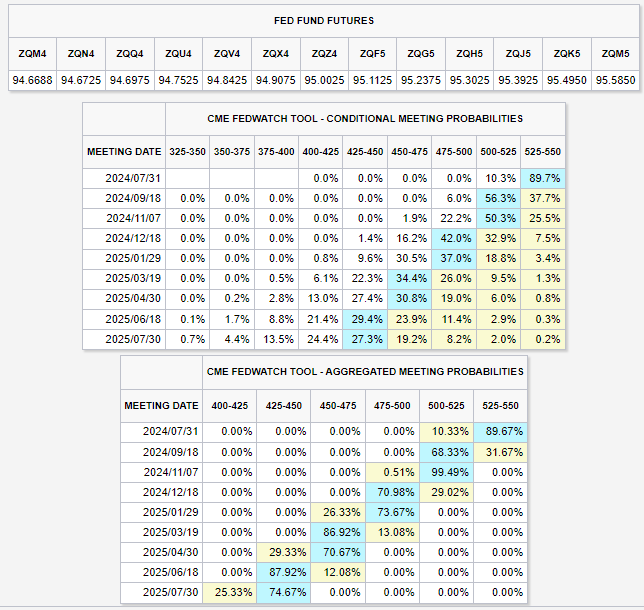Viewport: 644px width, 610px height.
Task: Select the ZQK5 contract header
Action: [x=567, y=54]
